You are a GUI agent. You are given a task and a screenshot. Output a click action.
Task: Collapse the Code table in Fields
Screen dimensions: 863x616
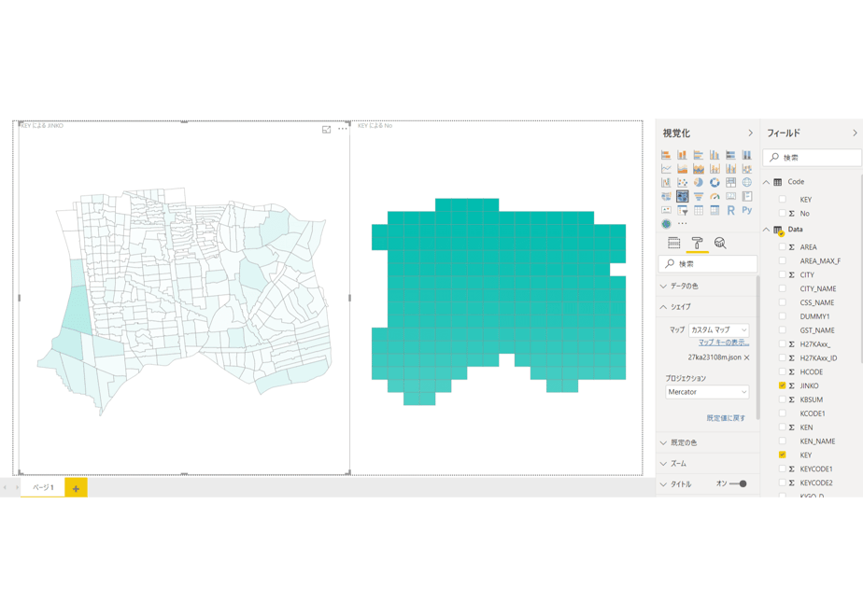(766, 182)
